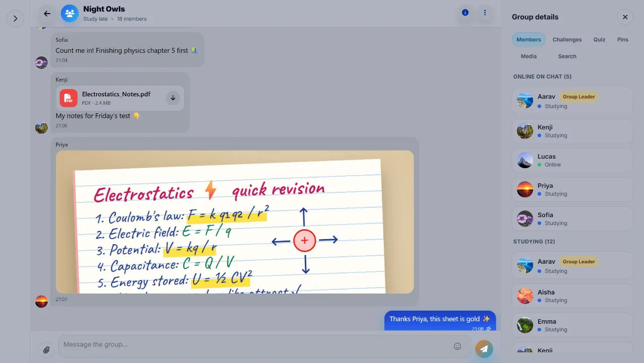Click Lucas's Online status label
The height and width of the screenshot is (363, 644).
tap(552, 165)
